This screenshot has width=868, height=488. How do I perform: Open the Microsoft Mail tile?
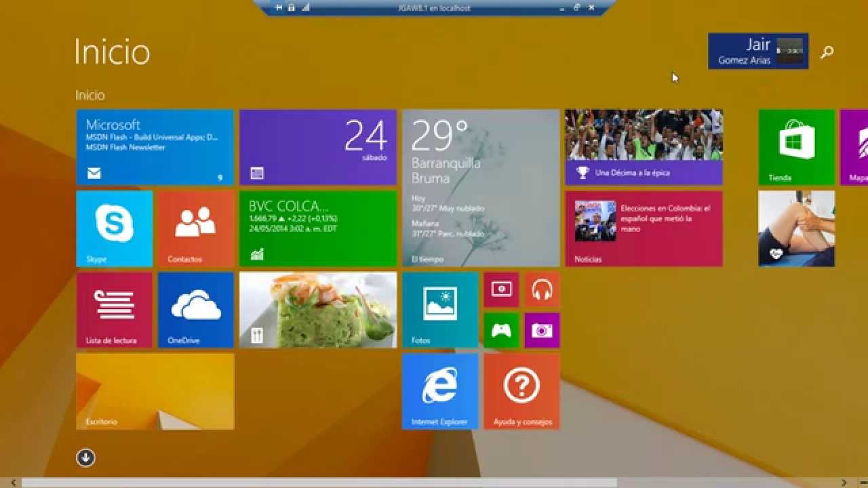pos(155,147)
